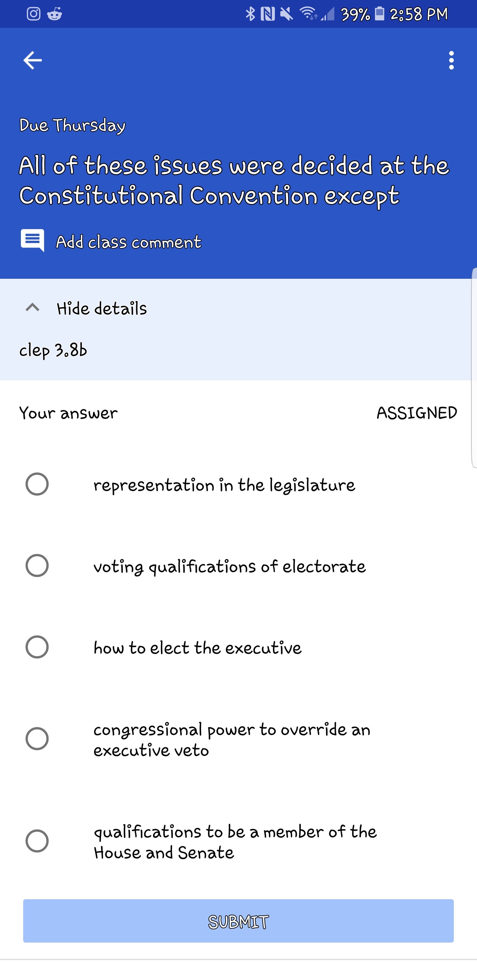This screenshot has width=477, height=980.
Task: Open the three-dot overflow menu
Action: tap(451, 61)
